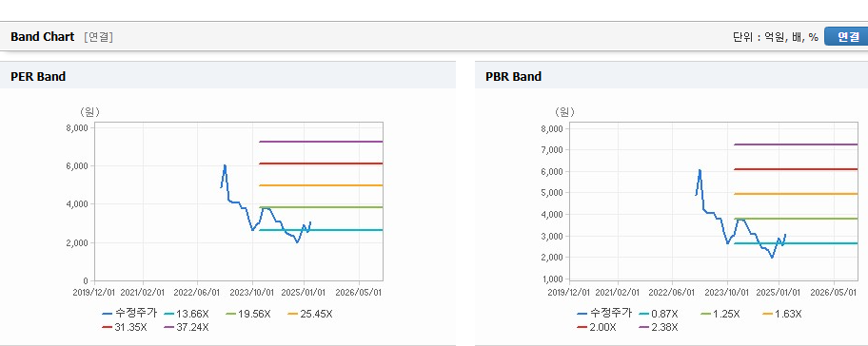
Task: Toggle 1.25X legend in PBR Band
Action: point(720,314)
